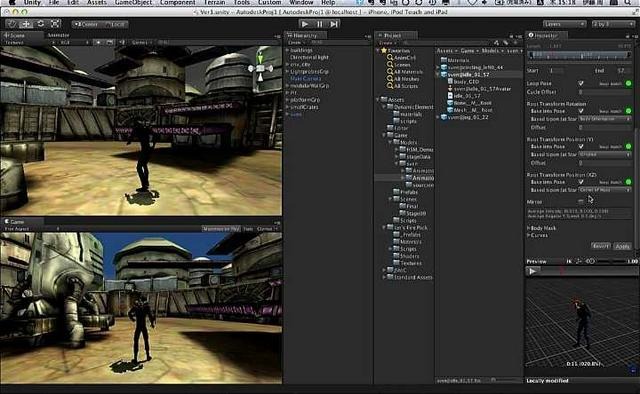
Task: Click the Revert button
Action: 601,246
